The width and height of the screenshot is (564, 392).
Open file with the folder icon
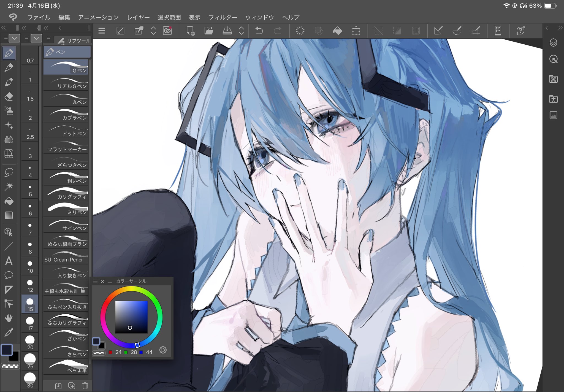[x=209, y=30]
